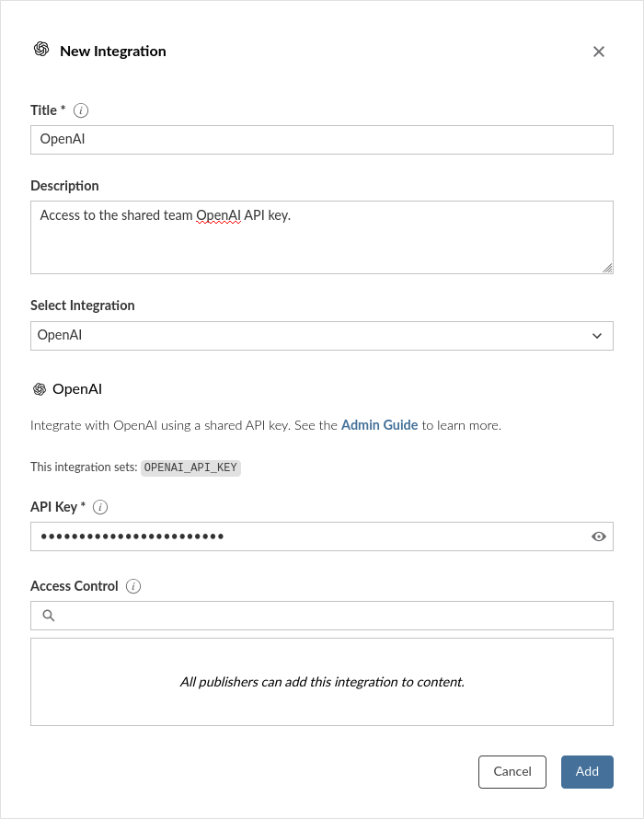The width and height of the screenshot is (644, 819).
Task: Focus the Title text field
Action: click(322, 140)
